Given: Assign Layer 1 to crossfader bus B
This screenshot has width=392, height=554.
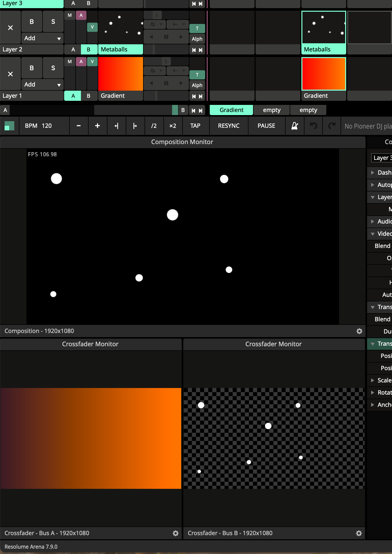Looking at the screenshot, I should coord(89,96).
